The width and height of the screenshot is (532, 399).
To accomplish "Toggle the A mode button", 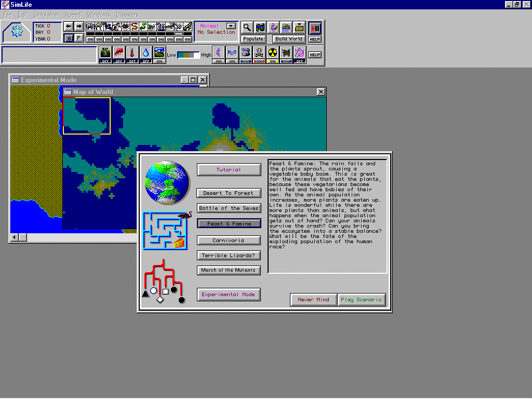I will [69, 38].
